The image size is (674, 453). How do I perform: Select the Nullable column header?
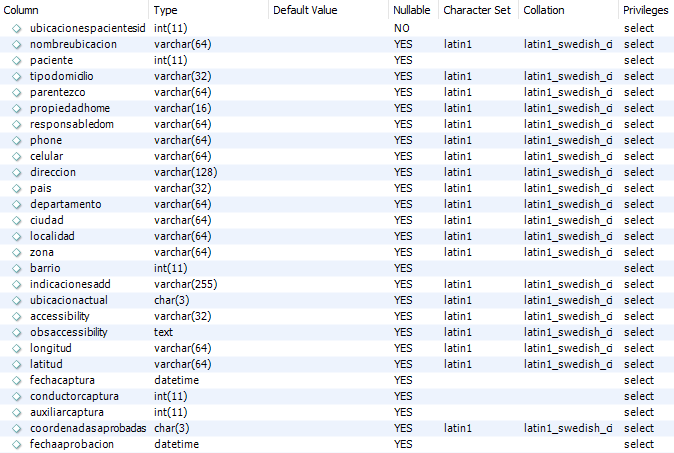click(411, 10)
